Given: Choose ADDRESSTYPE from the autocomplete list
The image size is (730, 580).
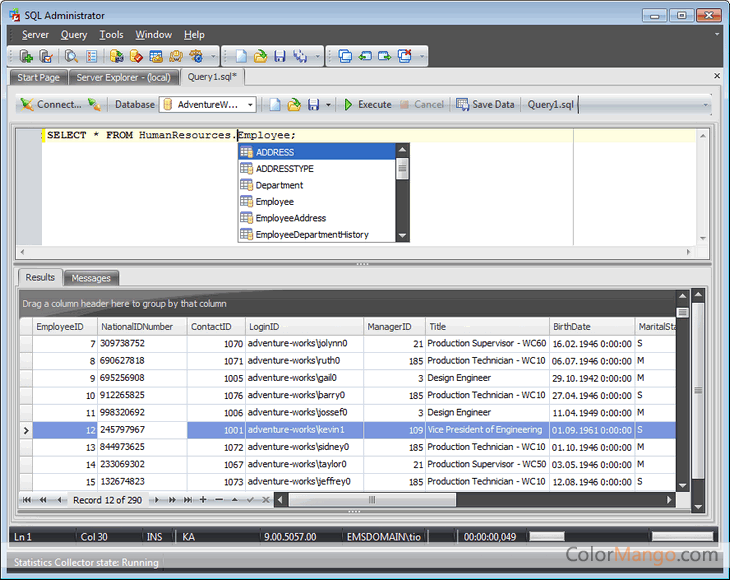Looking at the screenshot, I should [317, 169].
